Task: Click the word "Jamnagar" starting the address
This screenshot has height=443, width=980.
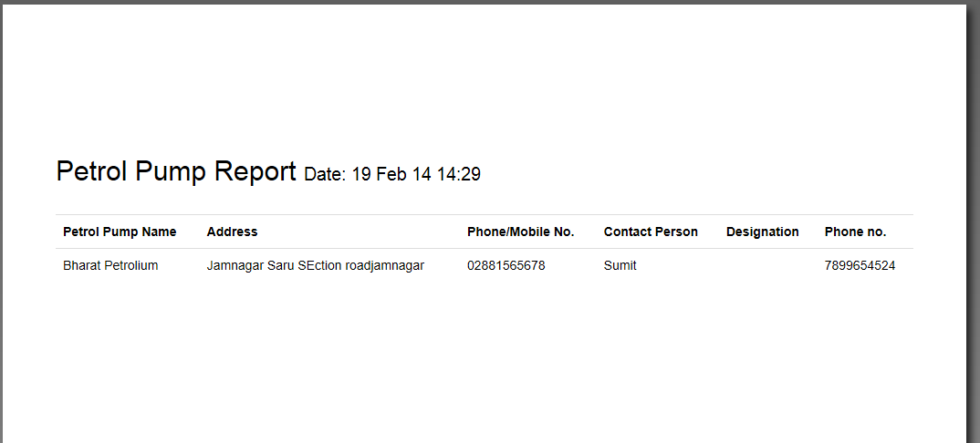Action: pos(235,265)
